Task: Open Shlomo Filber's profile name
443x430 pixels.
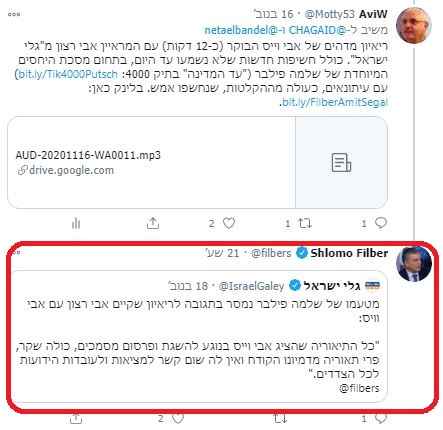Action: (x=349, y=253)
